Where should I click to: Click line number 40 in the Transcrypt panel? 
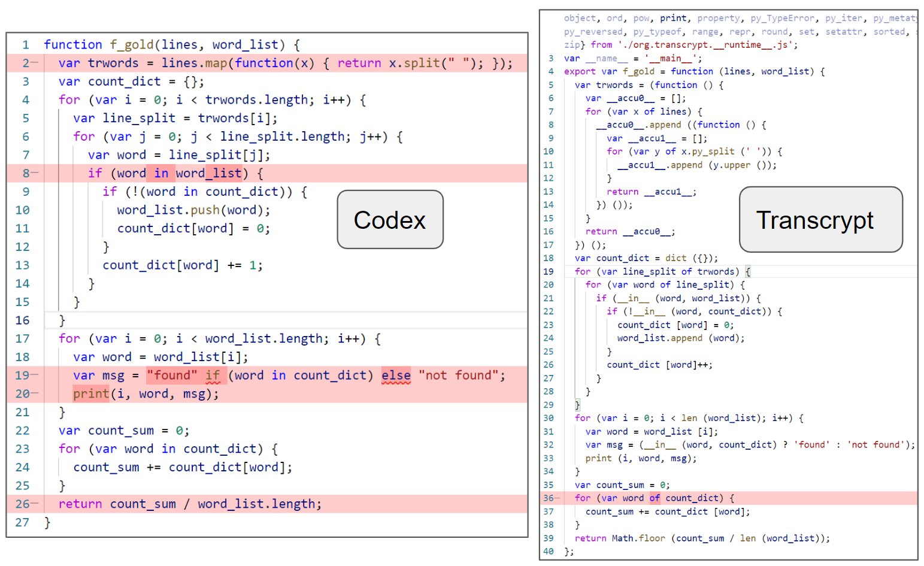[x=549, y=552]
